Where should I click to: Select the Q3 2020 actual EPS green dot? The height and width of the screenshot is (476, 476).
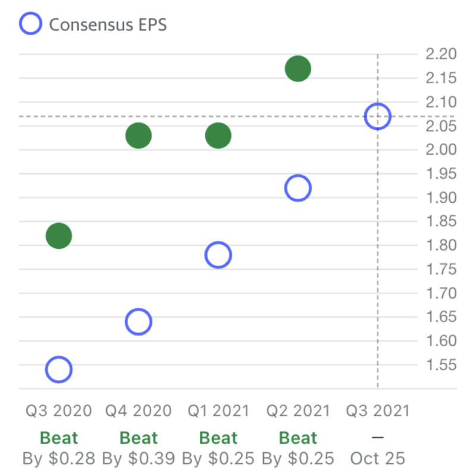(x=58, y=236)
